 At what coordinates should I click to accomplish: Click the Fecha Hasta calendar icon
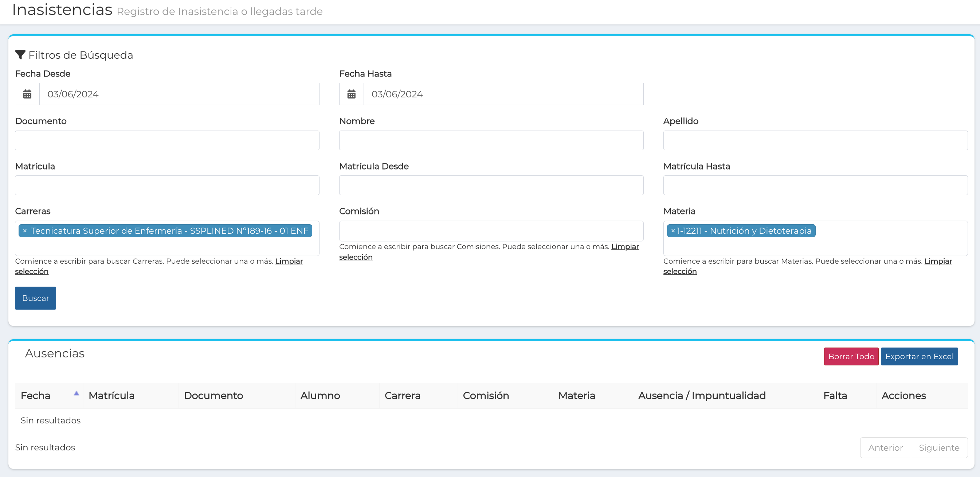[351, 94]
